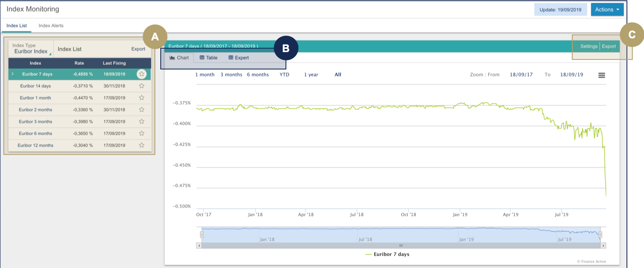
Task: Toggle the Euribor 7 days legend entry
Action: coord(387,254)
